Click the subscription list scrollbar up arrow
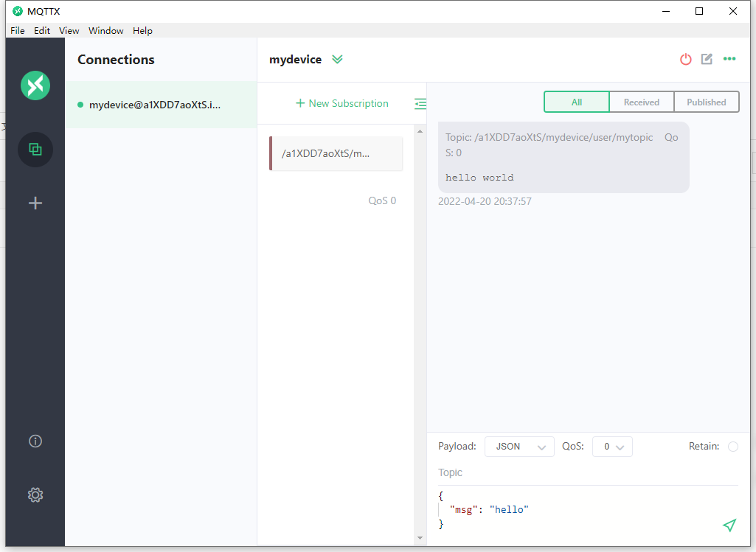 point(420,131)
